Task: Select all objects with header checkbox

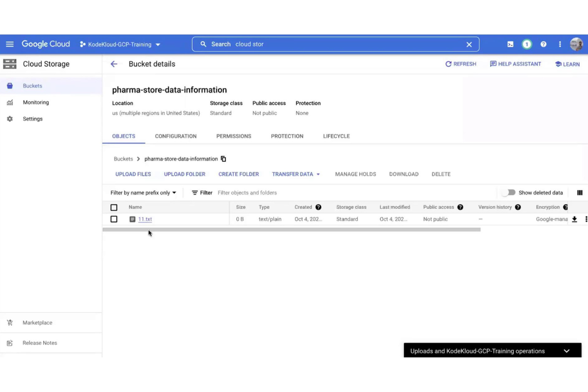Action: [x=114, y=207]
